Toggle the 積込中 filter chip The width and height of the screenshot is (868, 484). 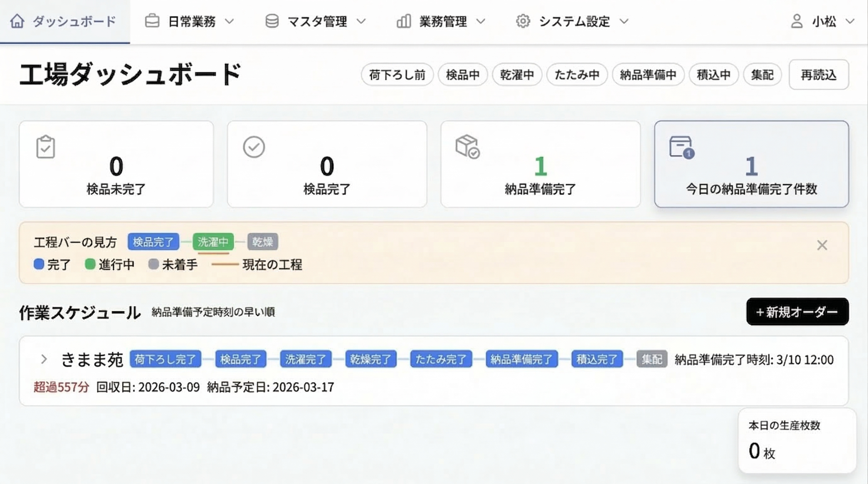(x=714, y=75)
